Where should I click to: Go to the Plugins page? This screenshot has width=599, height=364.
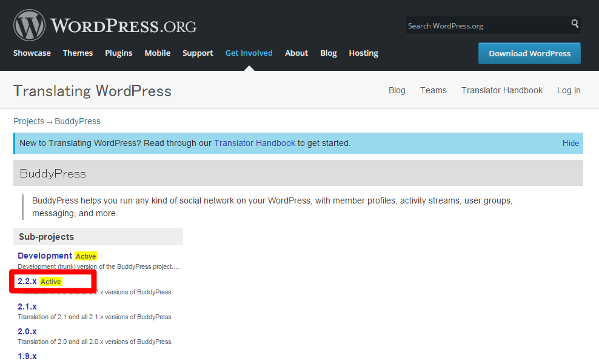click(118, 53)
